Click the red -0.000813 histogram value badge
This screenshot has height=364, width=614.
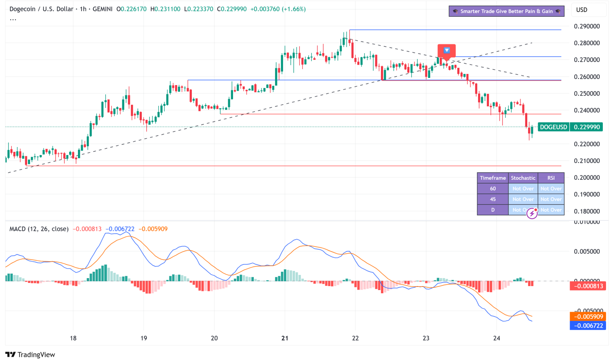pyautogui.click(x=588, y=285)
